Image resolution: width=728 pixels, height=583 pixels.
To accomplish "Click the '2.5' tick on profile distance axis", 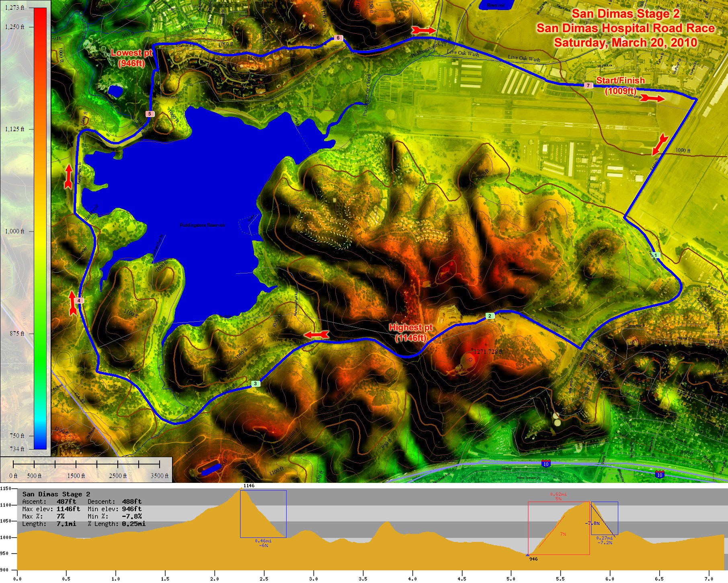I will click(x=264, y=579).
